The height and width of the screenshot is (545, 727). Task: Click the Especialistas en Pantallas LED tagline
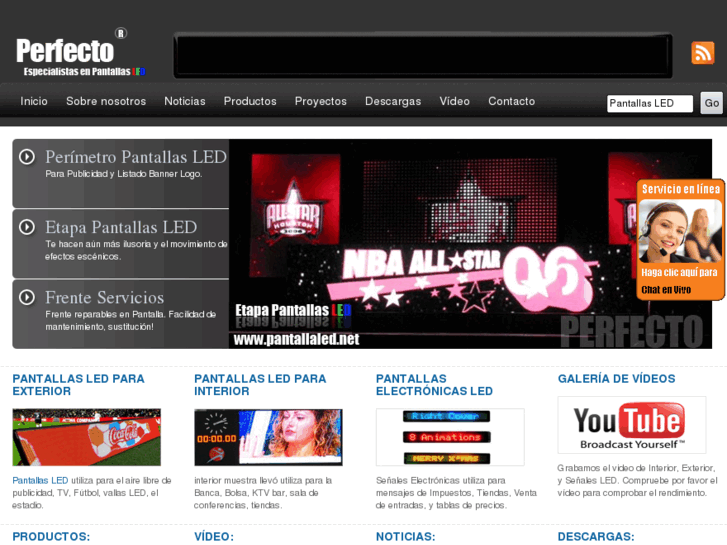(x=84, y=71)
